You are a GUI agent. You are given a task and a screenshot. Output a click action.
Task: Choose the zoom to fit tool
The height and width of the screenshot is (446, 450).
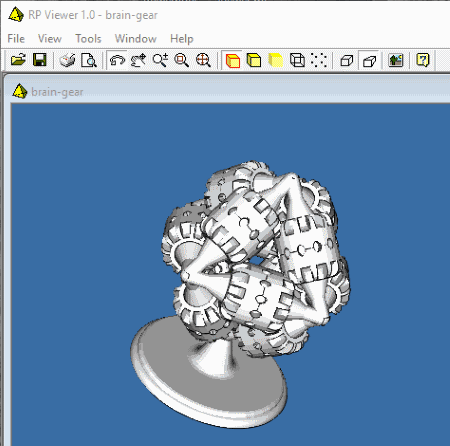coord(203,60)
